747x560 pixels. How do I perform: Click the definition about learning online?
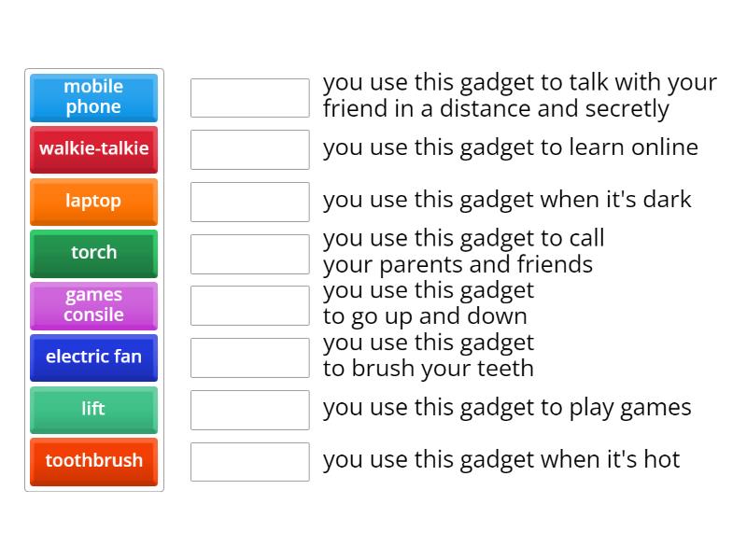(x=511, y=147)
